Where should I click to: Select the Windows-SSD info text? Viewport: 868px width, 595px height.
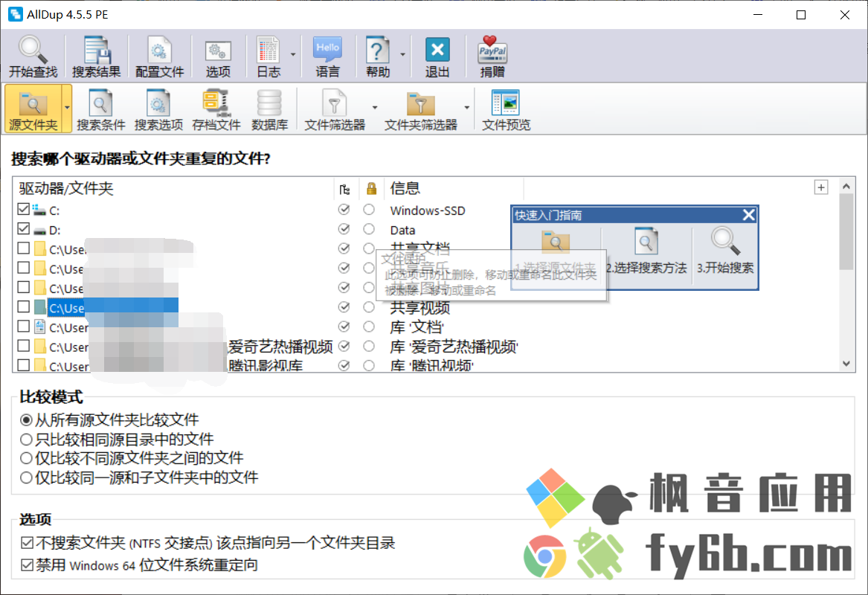pyautogui.click(x=428, y=210)
